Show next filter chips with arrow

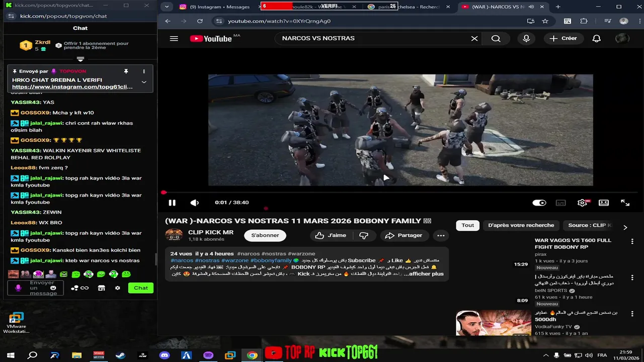(625, 227)
